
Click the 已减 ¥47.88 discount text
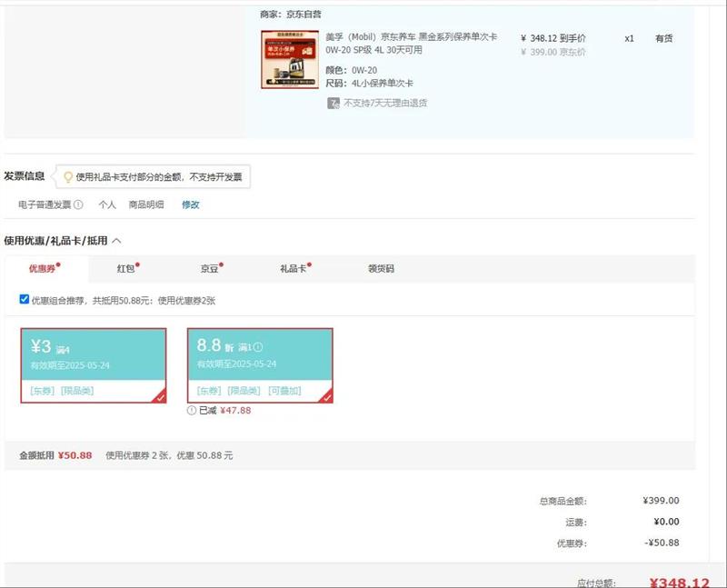[224, 411]
